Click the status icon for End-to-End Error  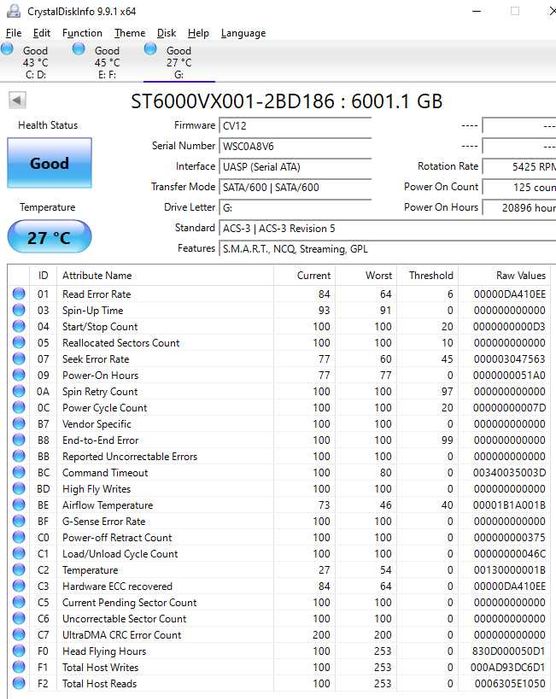tap(19, 440)
